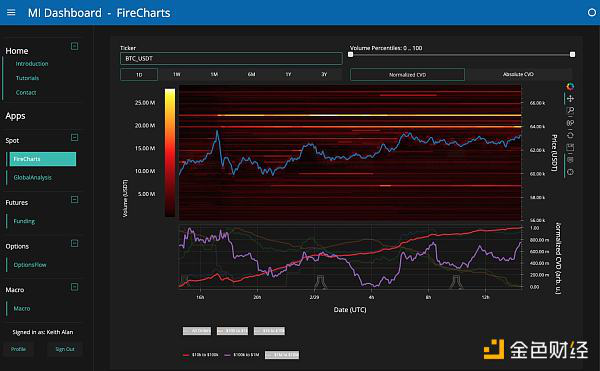The image size is (600, 371).
Task: Click the Sign Out button
Action: (x=65, y=349)
